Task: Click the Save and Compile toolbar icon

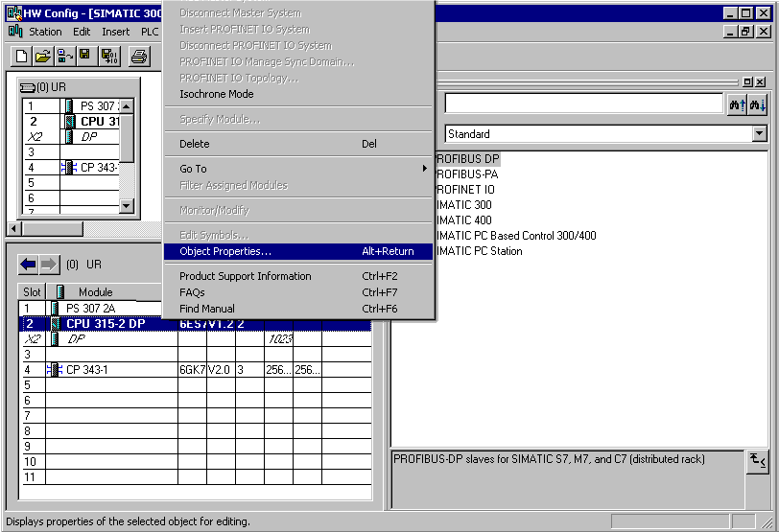Action: 85,57
